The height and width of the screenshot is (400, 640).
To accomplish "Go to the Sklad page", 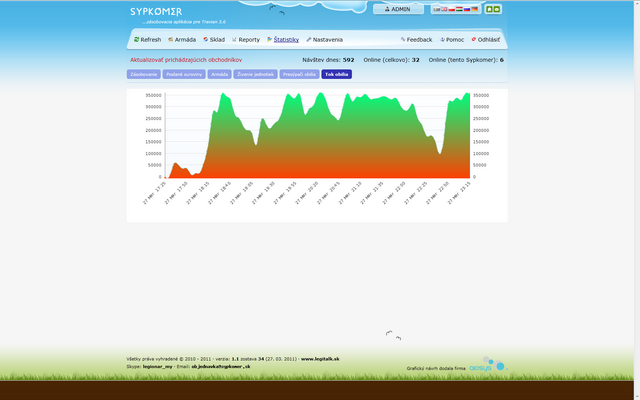I will click(x=214, y=40).
